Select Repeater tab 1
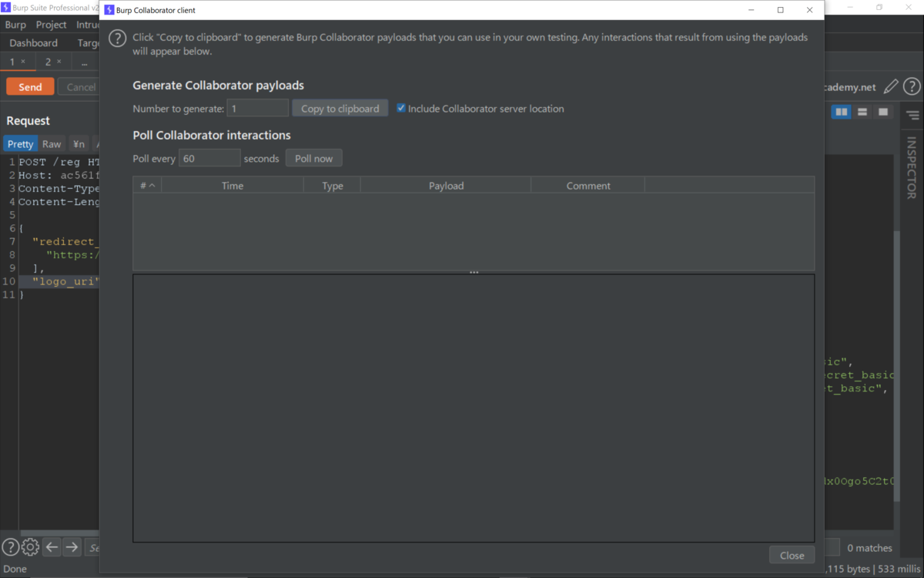 pyautogui.click(x=12, y=62)
